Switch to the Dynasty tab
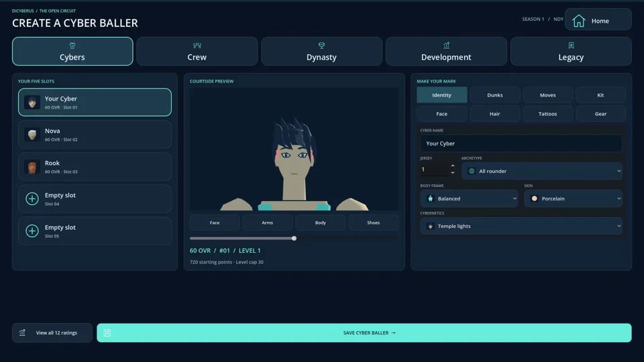The image size is (644, 362). [321, 52]
